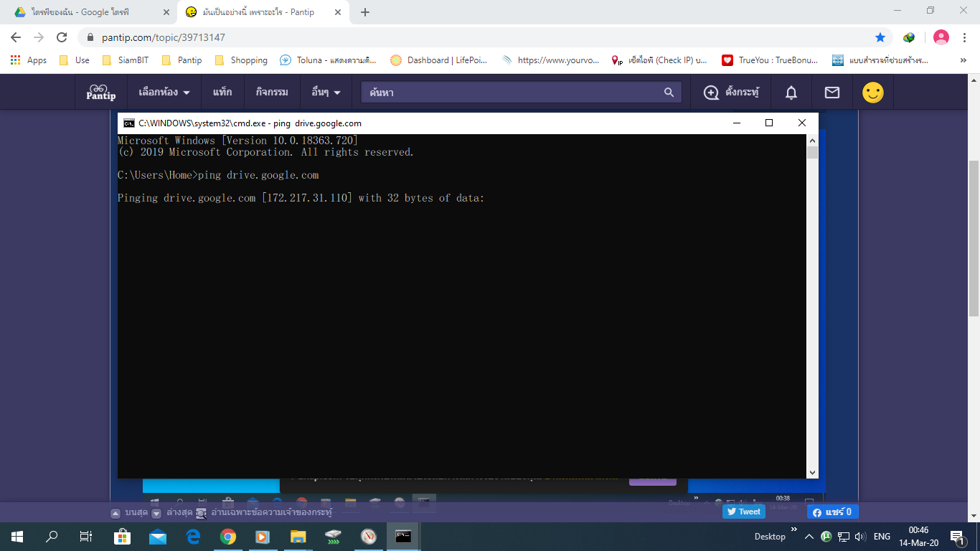Open the Chrome three-dot menu

pos(964,37)
